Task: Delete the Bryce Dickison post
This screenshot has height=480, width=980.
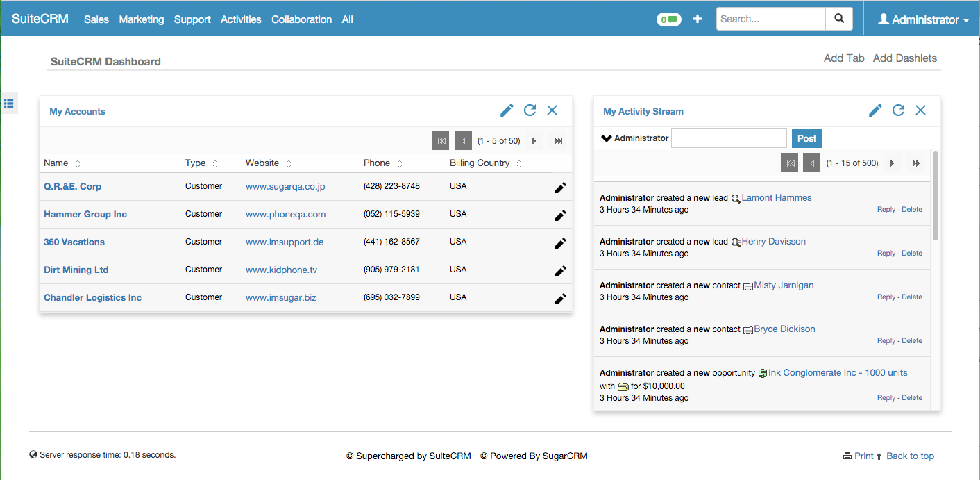Action: 912,340
